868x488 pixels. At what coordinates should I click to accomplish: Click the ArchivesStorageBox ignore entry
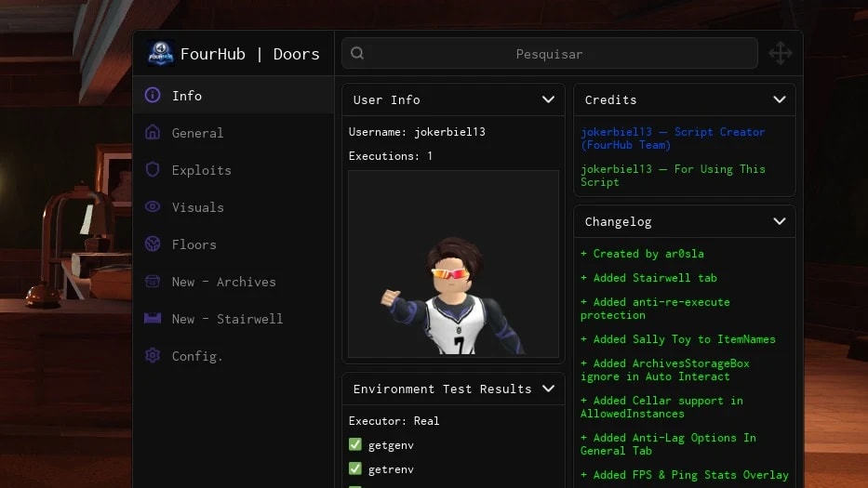point(665,370)
